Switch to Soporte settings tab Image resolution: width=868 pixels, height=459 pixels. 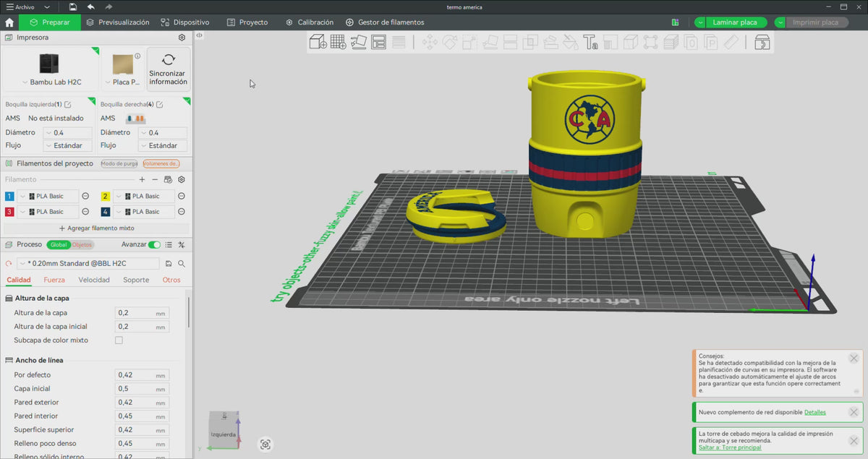(x=136, y=280)
